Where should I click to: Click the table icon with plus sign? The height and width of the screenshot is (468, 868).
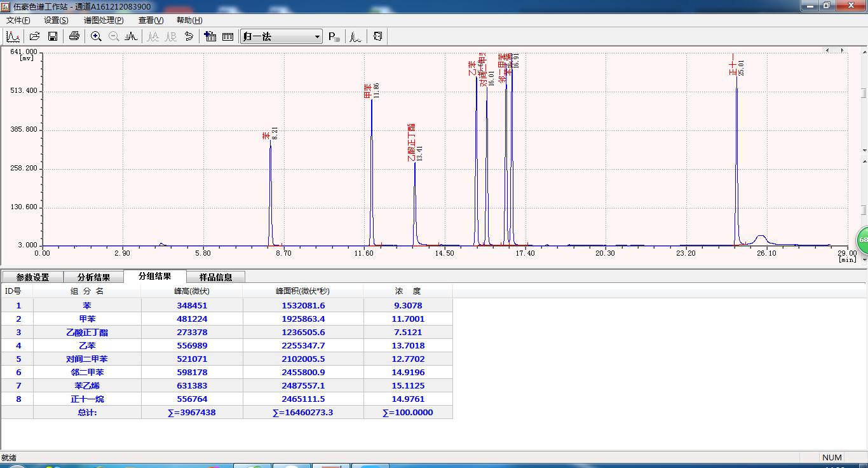210,37
